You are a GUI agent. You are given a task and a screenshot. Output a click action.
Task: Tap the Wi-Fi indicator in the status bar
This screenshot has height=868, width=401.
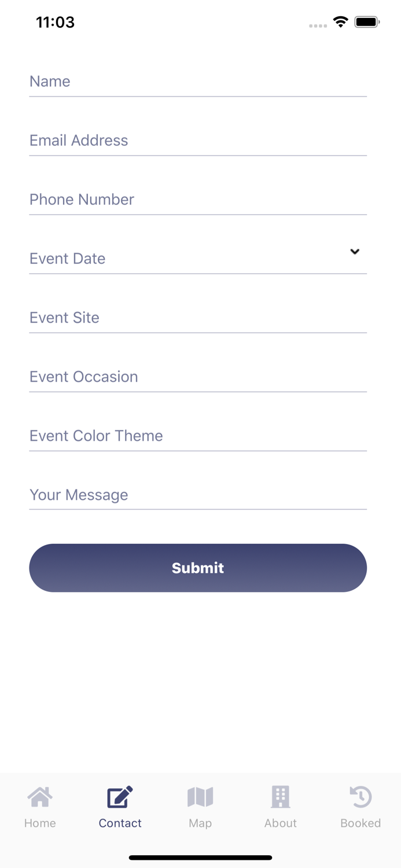point(340,21)
